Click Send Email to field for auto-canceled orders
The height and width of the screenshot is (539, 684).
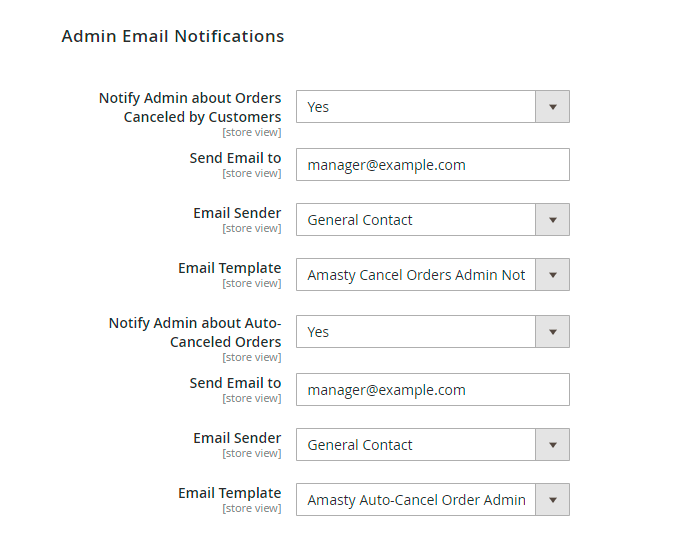click(x=432, y=390)
